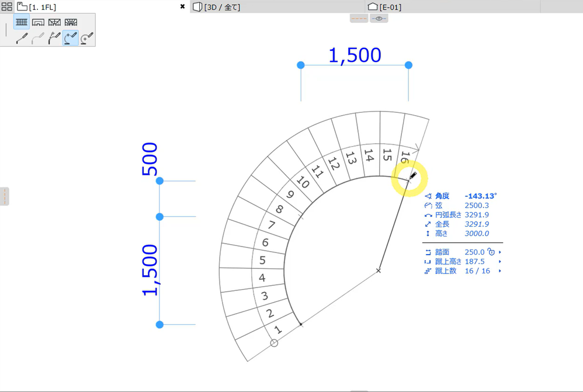583x392 pixels.
Task: Click the 踏面 tread icon in tracker
Action: click(428, 252)
